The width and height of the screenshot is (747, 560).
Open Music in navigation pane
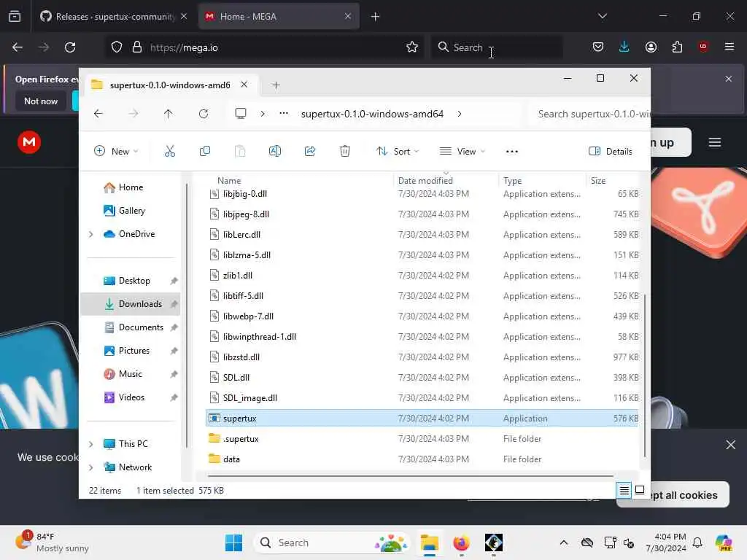[130, 374]
